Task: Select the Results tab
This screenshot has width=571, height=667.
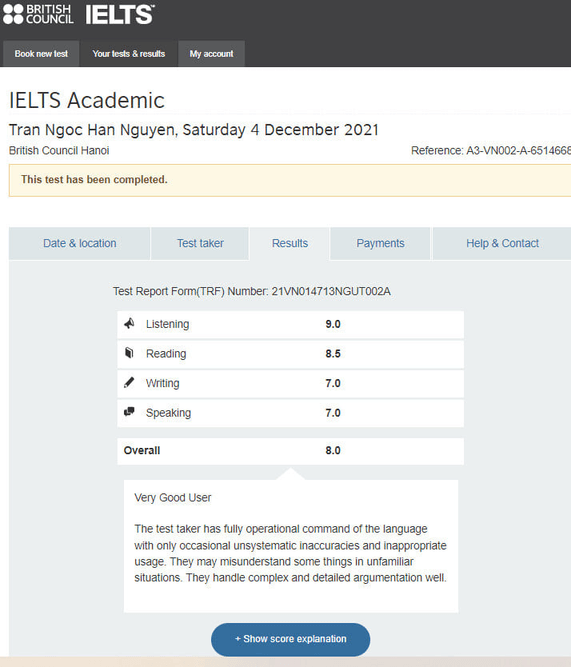Action: (290, 243)
